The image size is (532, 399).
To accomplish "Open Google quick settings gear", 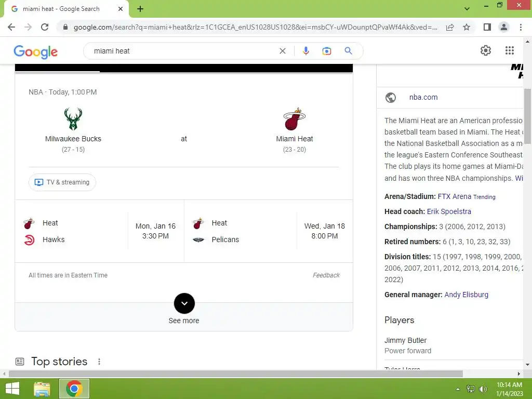I will [486, 50].
